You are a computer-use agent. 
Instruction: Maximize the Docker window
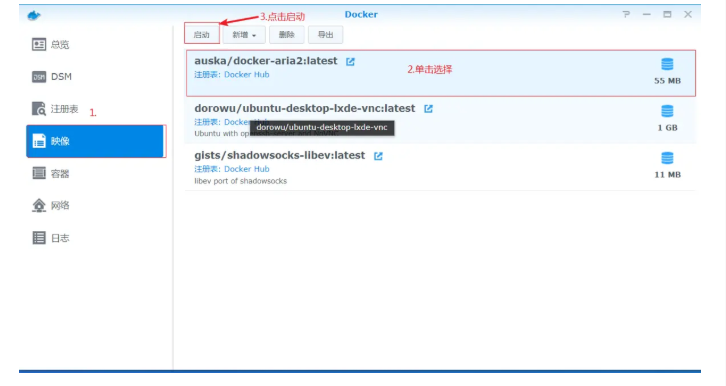[x=667, y=14]
